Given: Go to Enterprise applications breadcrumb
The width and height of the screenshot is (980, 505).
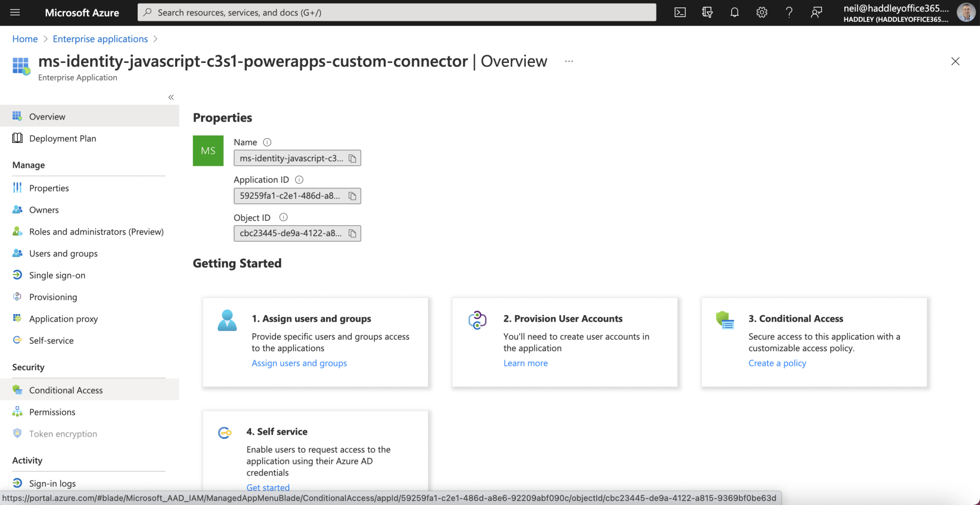Looking at the screenshot, I should 100,39.
